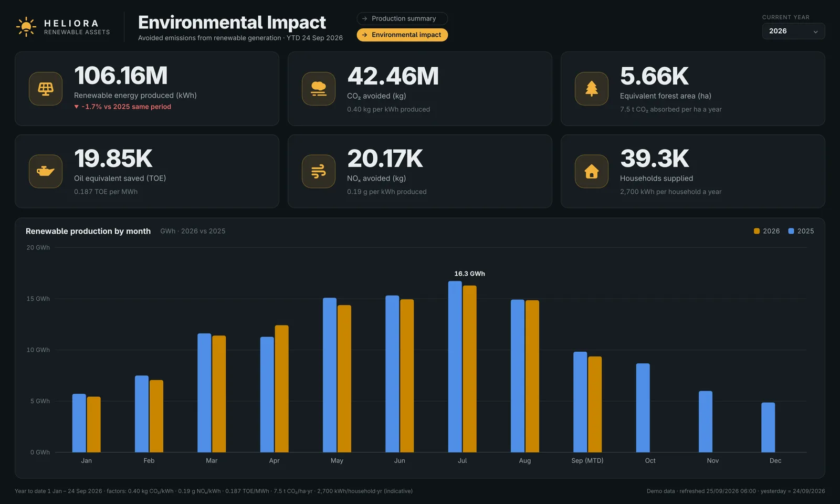
Task: Click the 39.3K households value
Action: [x=655, y=159]
